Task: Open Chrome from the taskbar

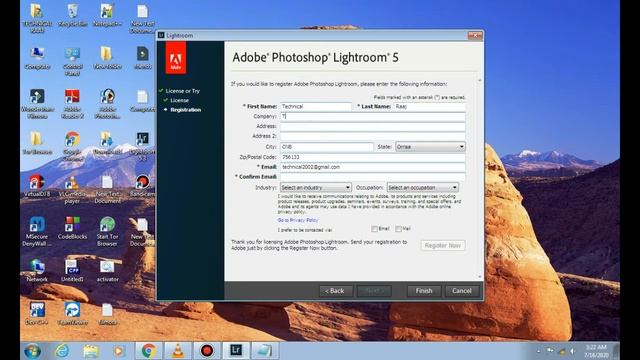Action: pos(149,350)
